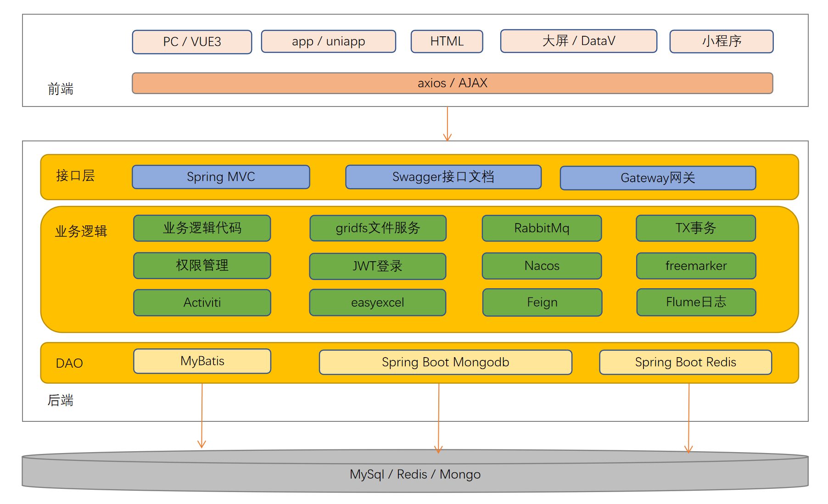Click the Flume日志 box

click(696, 302)
